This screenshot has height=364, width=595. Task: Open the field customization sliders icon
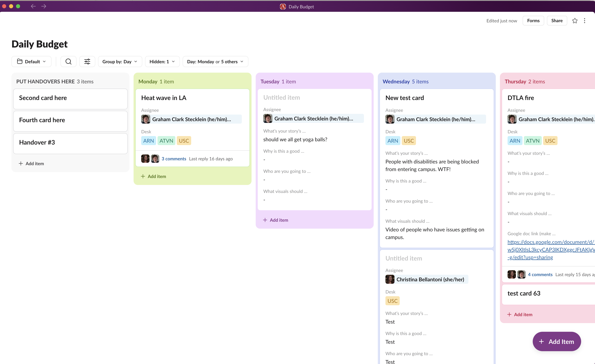87,62
